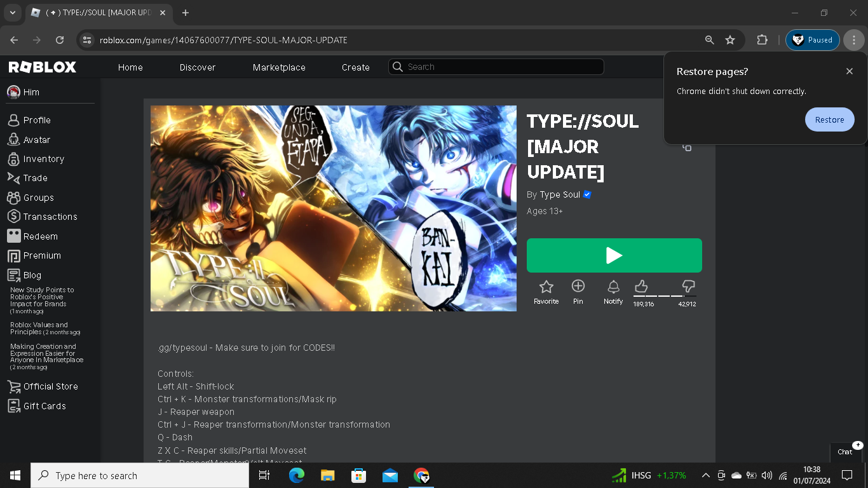Open the Paused profile menu

pyautogui.click(x=813, y=40)
